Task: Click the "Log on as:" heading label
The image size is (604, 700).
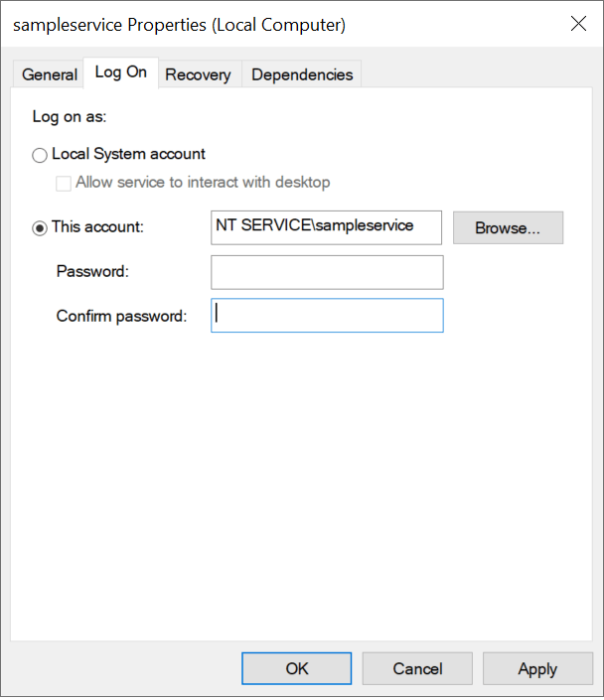Action: pyautogui.click(x=70, y=117)
